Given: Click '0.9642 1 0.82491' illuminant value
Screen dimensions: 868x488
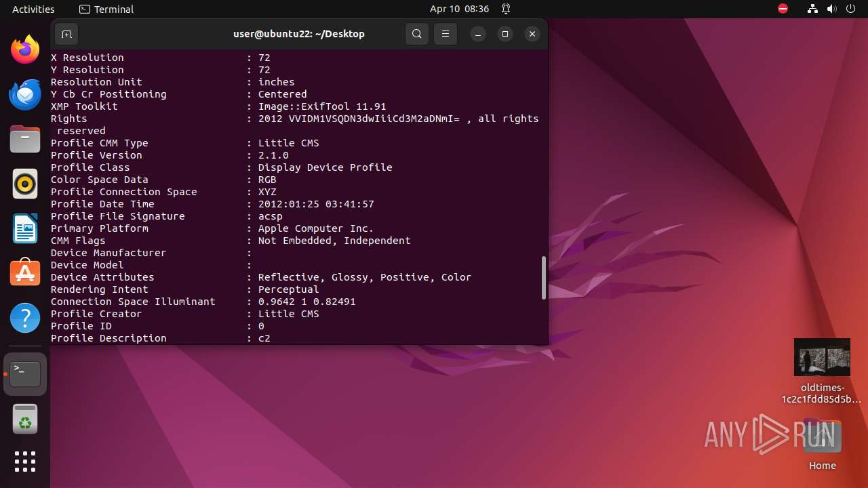Looking at the screenshot, I should 307,302.
